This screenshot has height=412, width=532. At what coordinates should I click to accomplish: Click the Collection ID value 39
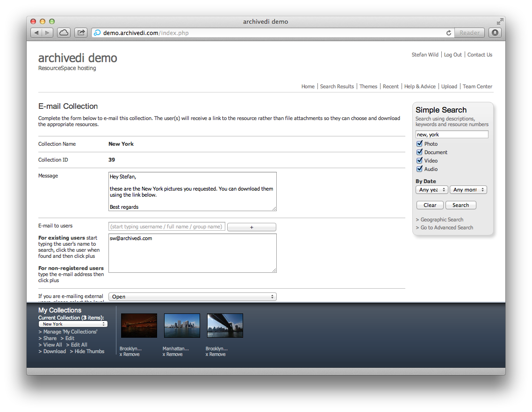(112, 160)
